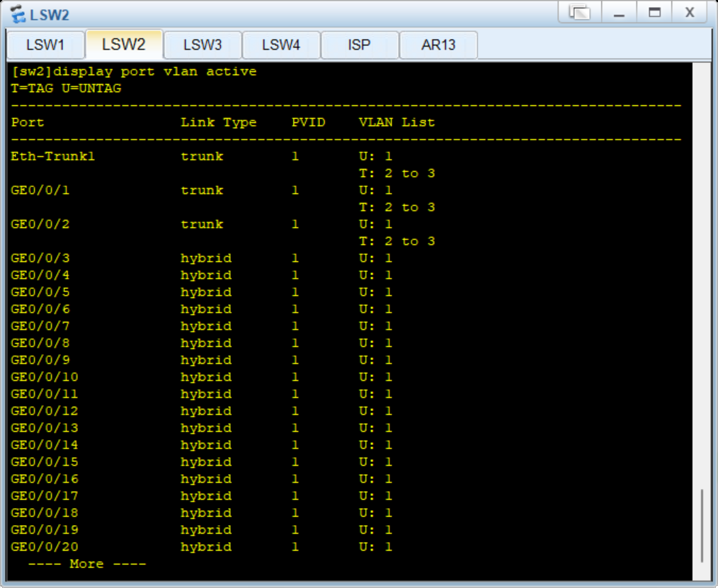The width and height of the screenshot is (718, 588).
Task: Click the 'GE0/0/17' port entry
Action: 45,496
